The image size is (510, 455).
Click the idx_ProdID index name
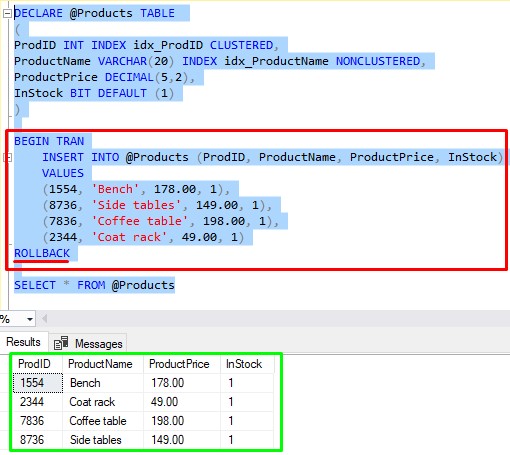pos(168,45)
